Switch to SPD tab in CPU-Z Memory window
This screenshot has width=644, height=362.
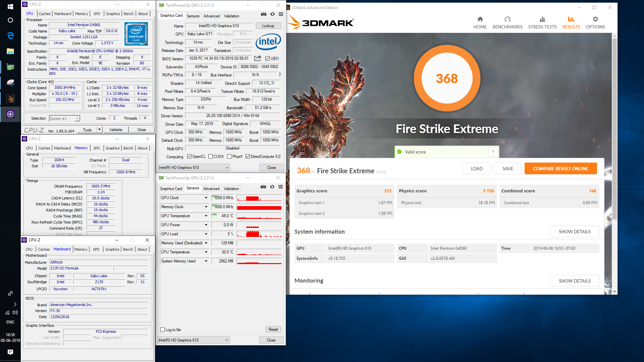click(96, 148)
